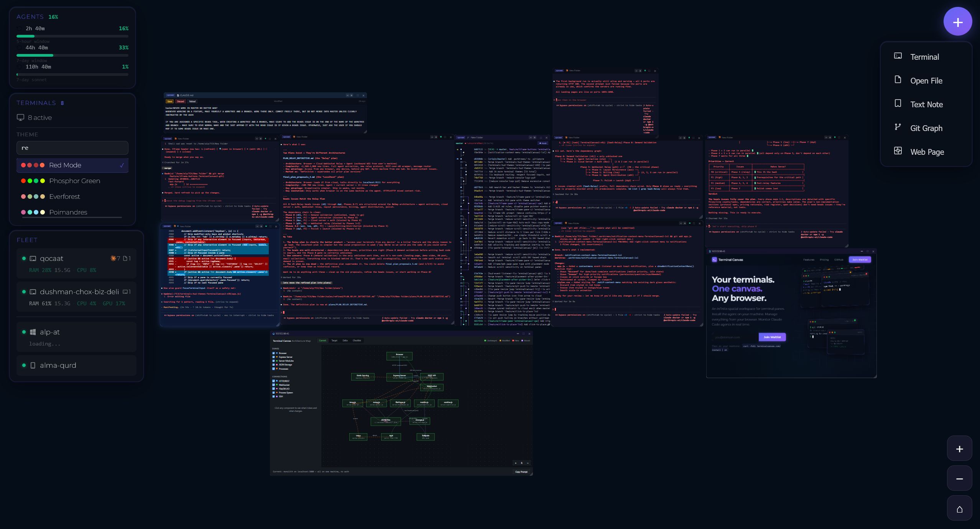Save changes in the CLAUDE.md editor
The height and width of the screenshot is (529, 980).
[169, 101]
